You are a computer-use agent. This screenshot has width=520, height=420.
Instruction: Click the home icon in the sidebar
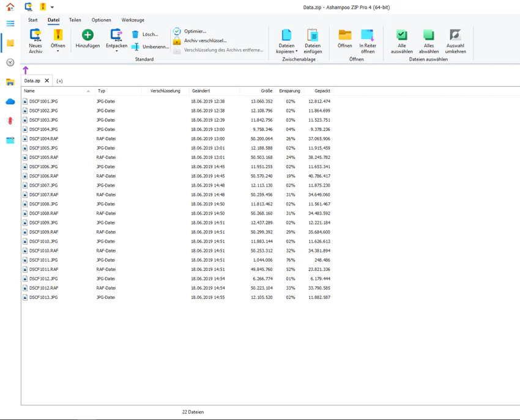pos(10,7)
